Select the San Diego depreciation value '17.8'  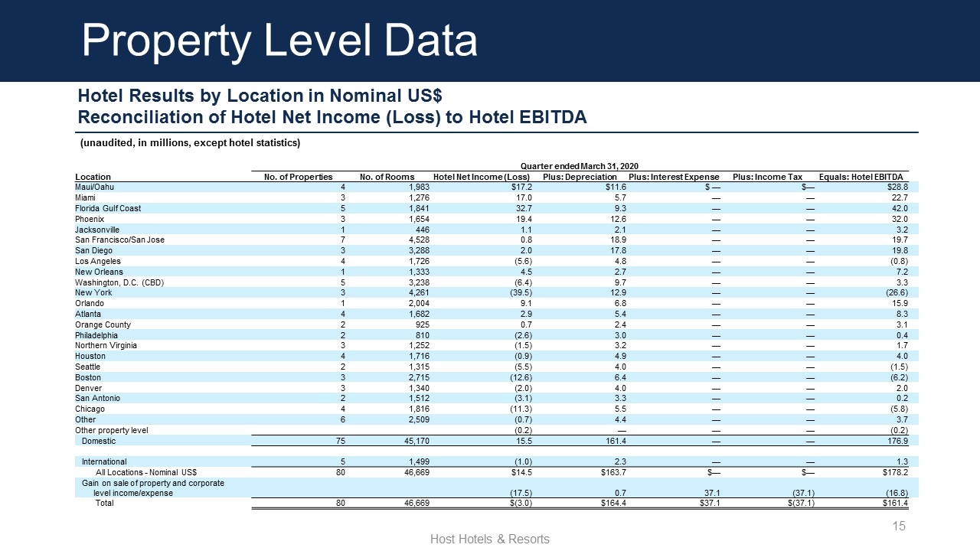[x=619, y=250]
